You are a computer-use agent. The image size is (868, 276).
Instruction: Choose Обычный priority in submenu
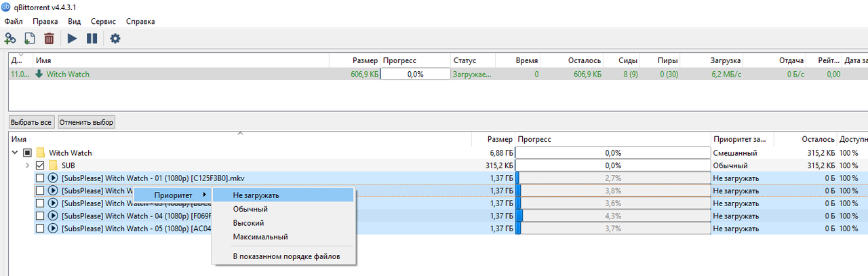pyautogui.click(x=283, y=209)
